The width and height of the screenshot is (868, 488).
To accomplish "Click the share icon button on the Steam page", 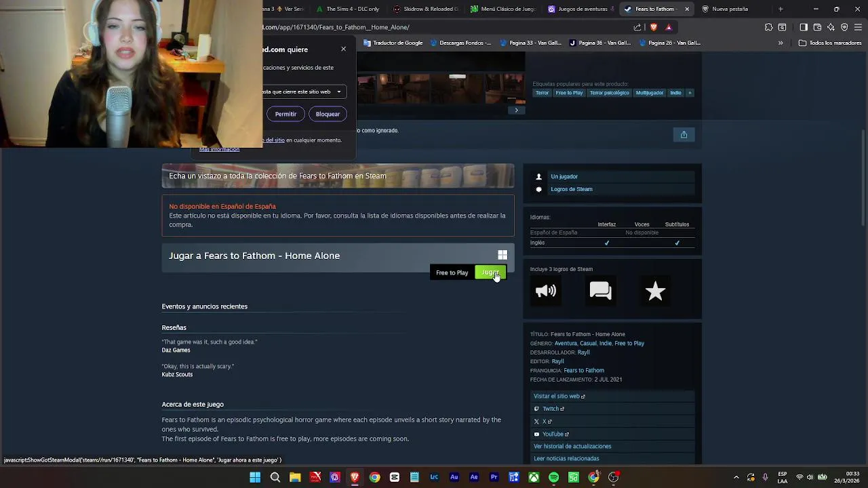I will [684, 134].
